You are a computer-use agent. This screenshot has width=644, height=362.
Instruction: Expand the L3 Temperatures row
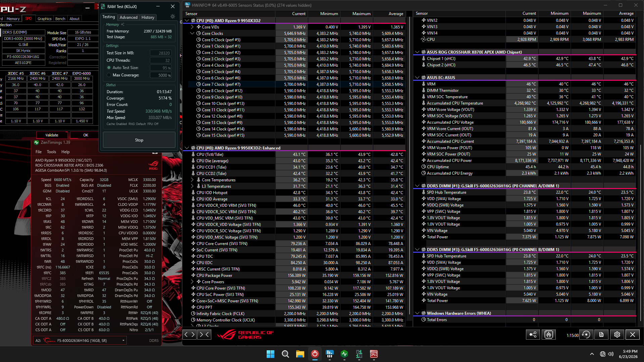[x=192, y=186]
